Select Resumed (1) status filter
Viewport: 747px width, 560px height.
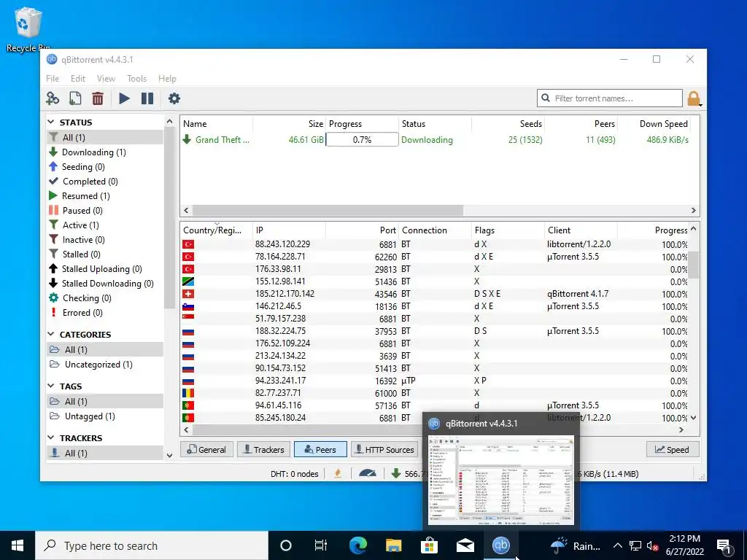click(105, 195)
